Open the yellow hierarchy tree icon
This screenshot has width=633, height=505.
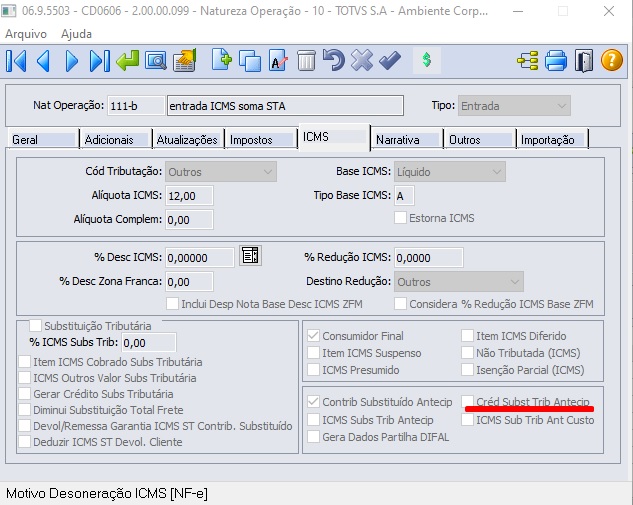click(528, 61)
